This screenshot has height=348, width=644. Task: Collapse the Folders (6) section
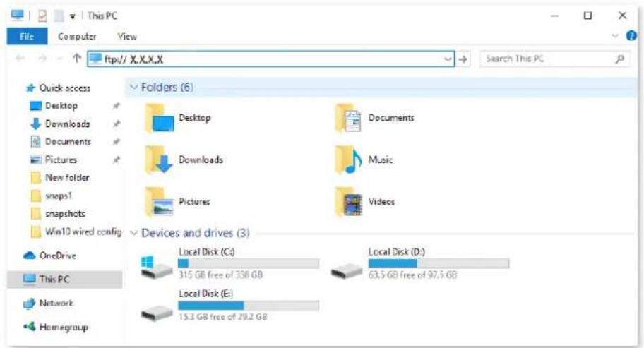133,87
